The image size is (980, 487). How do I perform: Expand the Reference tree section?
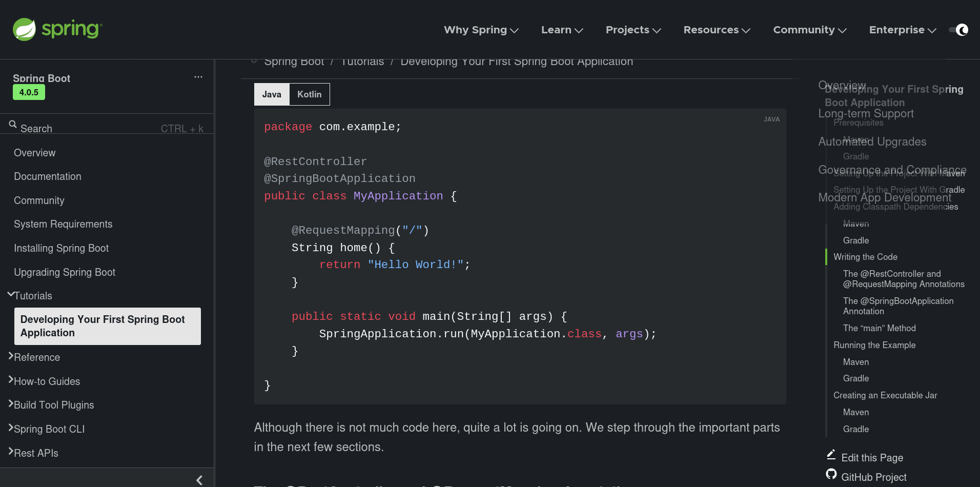11,356
